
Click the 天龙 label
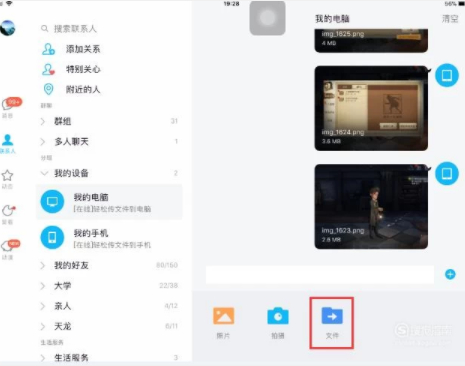[x=63, y=327]
